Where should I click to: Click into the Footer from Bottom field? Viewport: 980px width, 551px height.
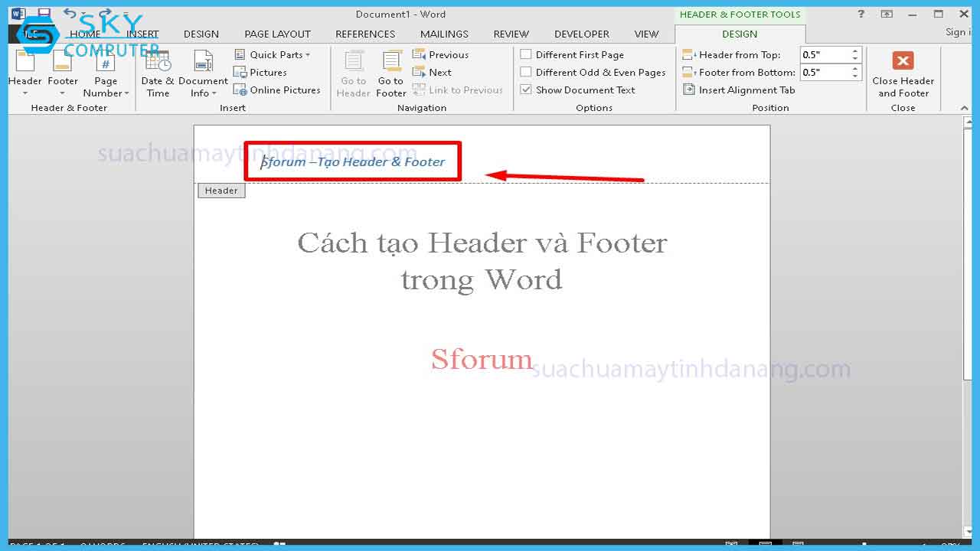tap(824, 73)
